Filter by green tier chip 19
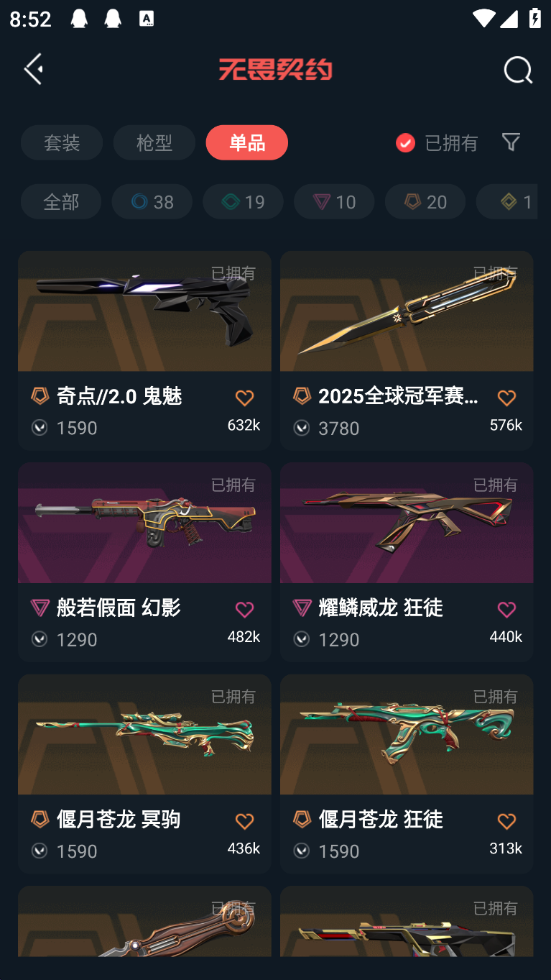 (x=244, y=201)
